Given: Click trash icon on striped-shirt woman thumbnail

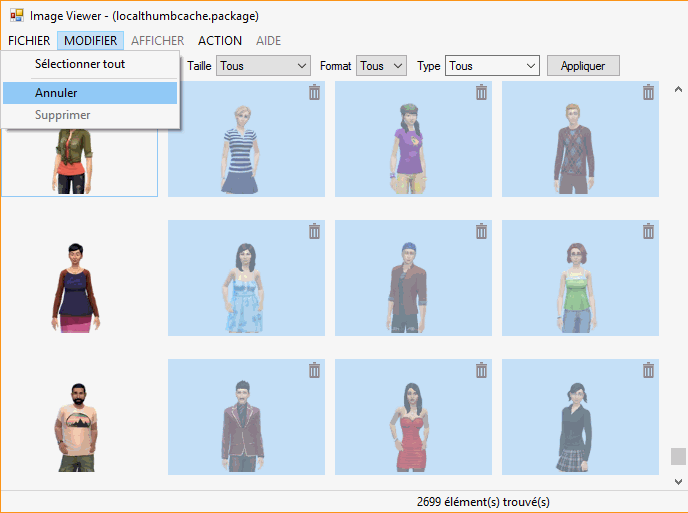Looking at the screenshot, I should click(314, 92).
